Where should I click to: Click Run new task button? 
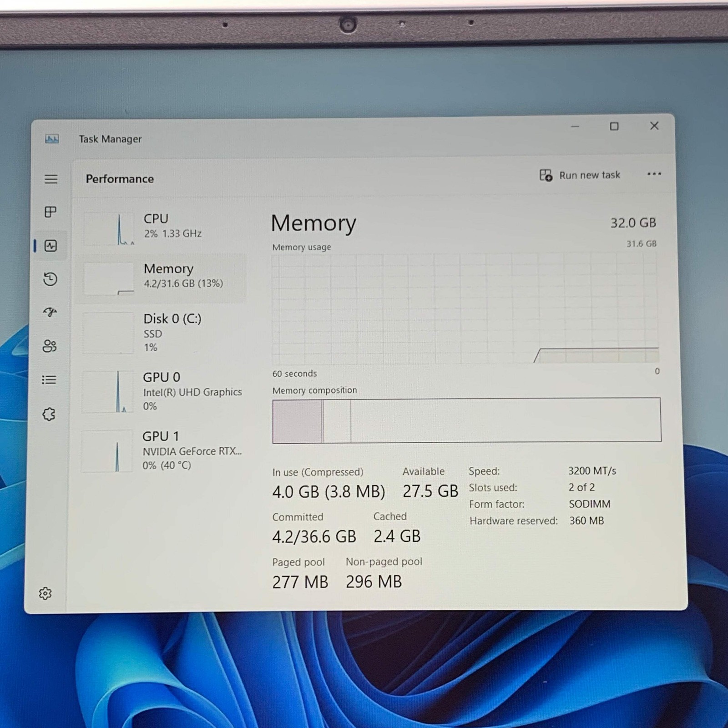tap(580, 175)
